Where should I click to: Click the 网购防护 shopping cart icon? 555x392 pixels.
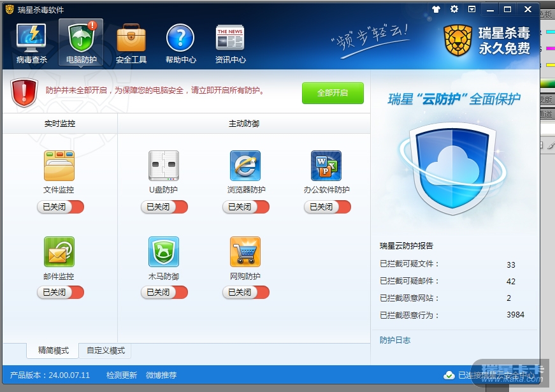click(245, 252)
